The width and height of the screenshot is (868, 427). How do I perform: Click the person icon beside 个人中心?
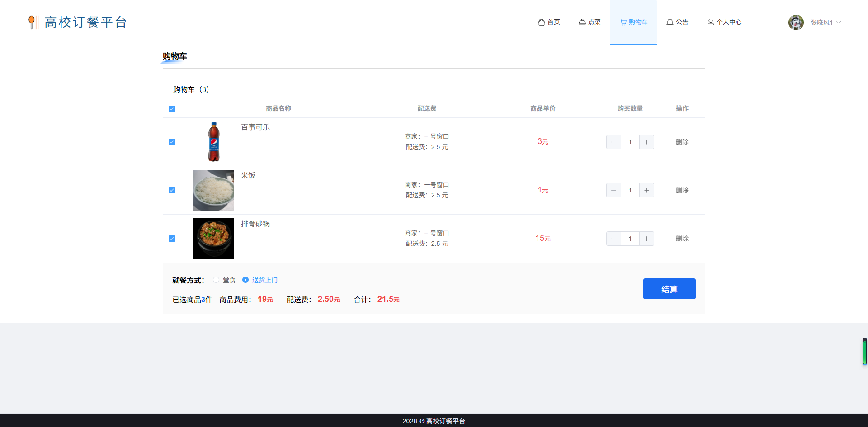click(711, 22)
